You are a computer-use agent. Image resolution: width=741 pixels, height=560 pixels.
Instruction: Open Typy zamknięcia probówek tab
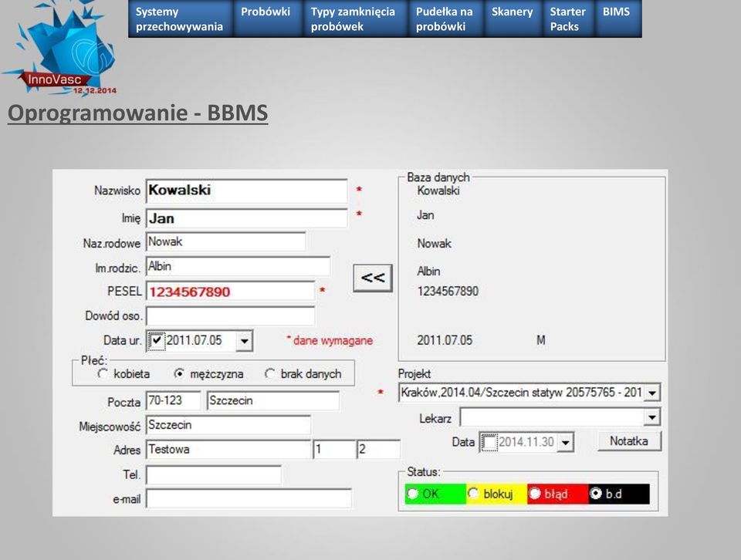[354, 19]
